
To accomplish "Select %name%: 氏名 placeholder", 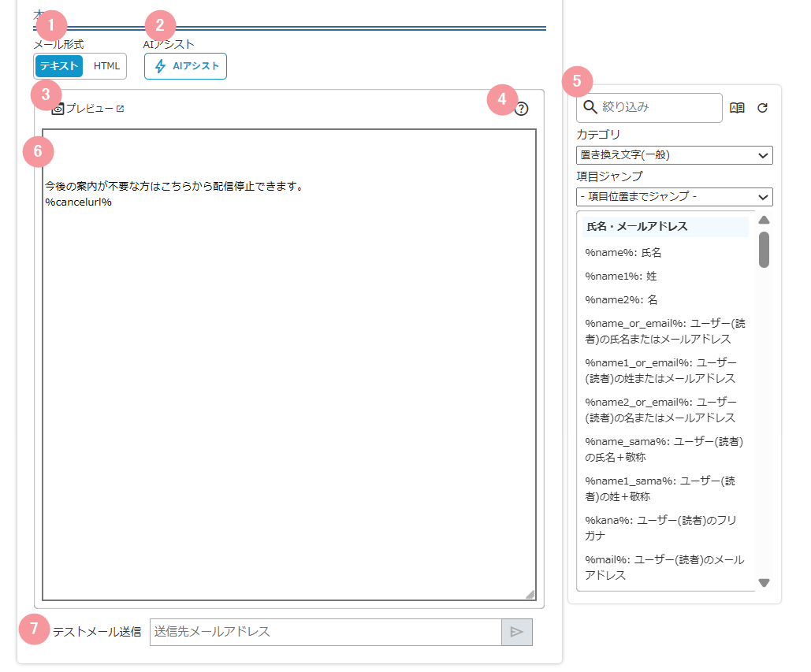I will (x=623, y=253).
